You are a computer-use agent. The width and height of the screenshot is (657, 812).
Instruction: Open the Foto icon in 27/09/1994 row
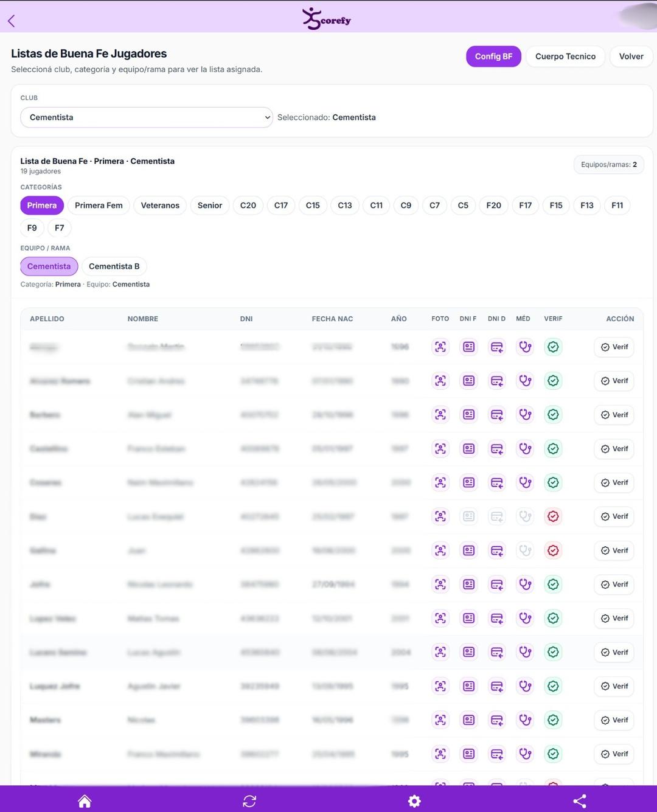point(440,585)
